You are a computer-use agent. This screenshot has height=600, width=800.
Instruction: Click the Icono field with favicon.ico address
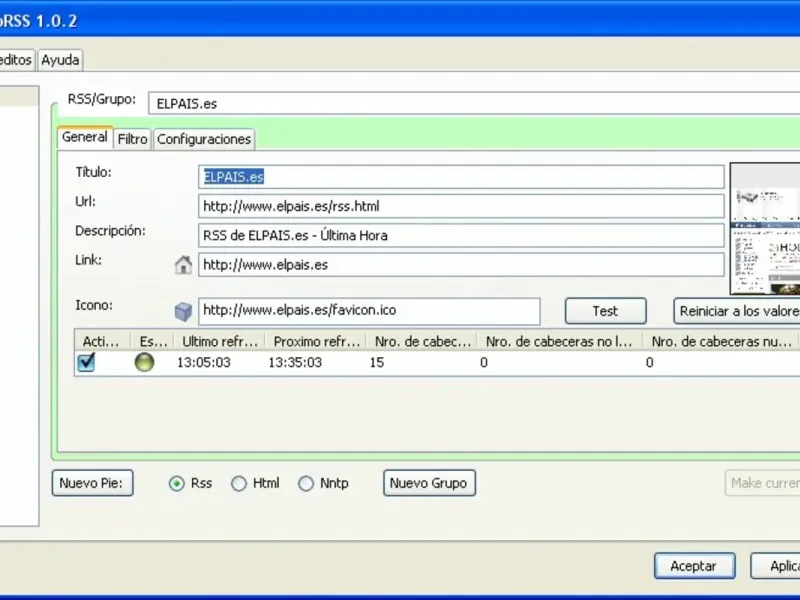pos(369,311)
